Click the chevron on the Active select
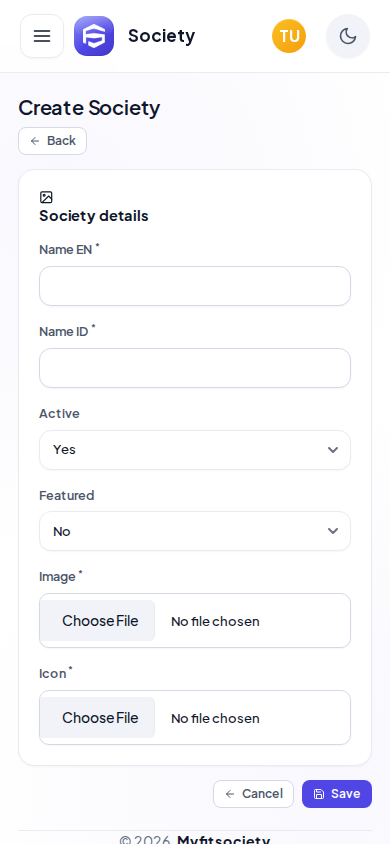 click(333, 450)
